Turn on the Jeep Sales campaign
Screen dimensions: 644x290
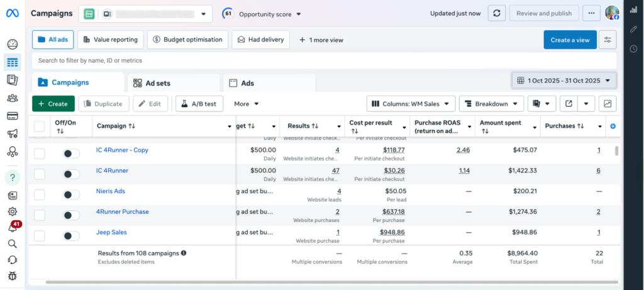tap(72, 236)
